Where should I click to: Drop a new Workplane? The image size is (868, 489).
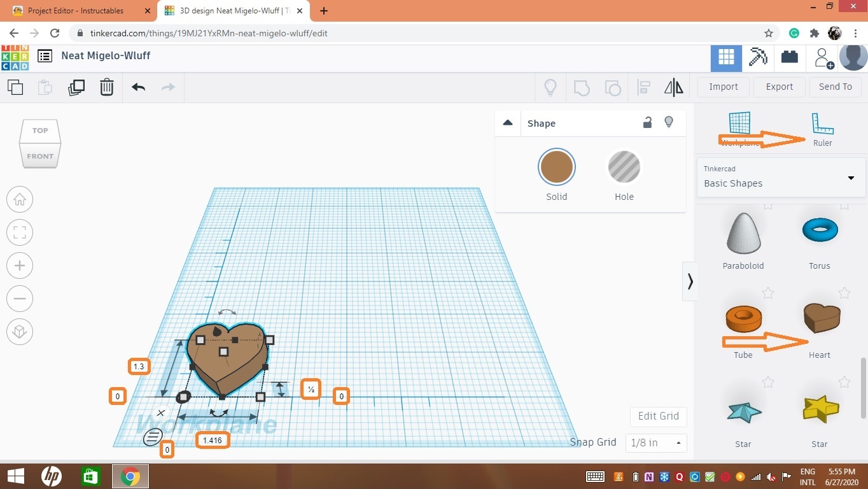coord(739,124)
